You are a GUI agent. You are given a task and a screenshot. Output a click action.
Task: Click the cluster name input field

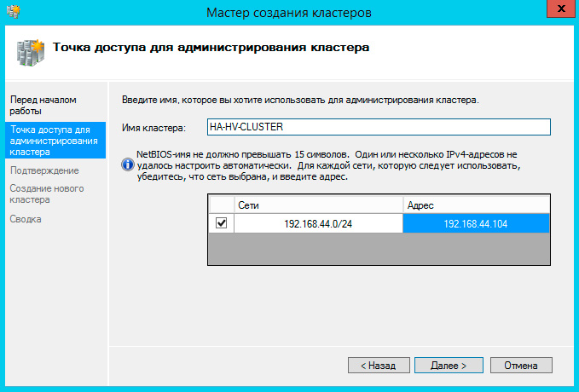tap(379, 127)
